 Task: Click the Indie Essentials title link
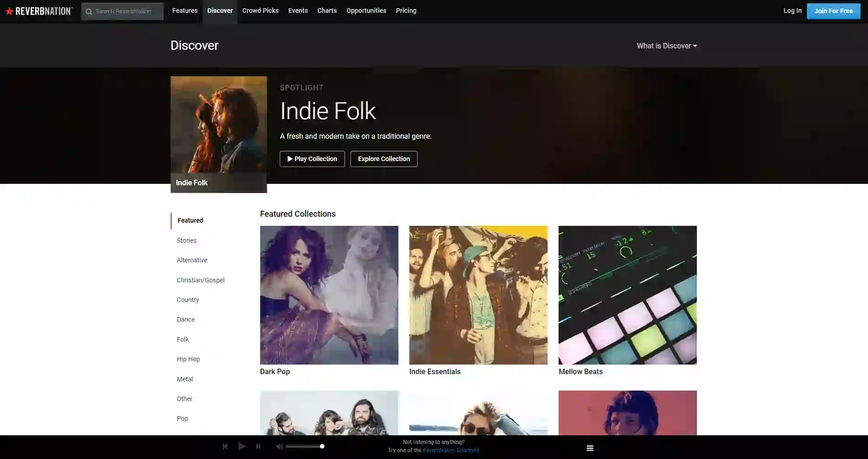coord(435,371)
